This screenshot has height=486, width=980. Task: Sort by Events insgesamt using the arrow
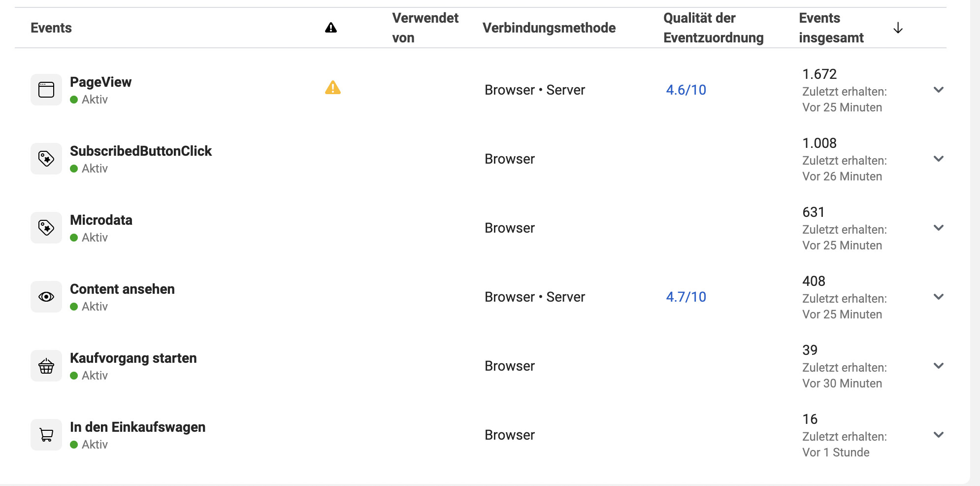pyautogui.click(x=898, y=28)
